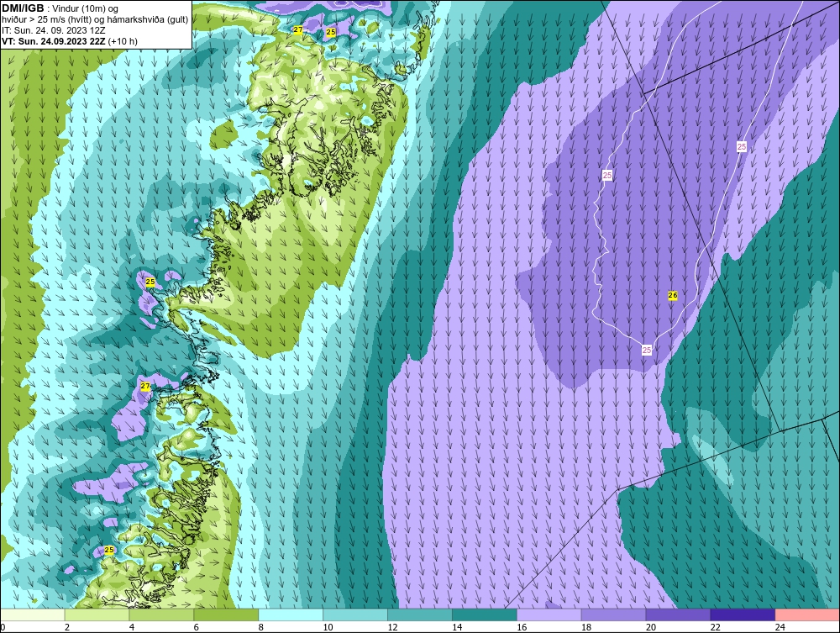The width and height of the screenshot is (840, 633).
Task: Select the 18–20 m/s medium purple swatch
Action: pos(613,615)
